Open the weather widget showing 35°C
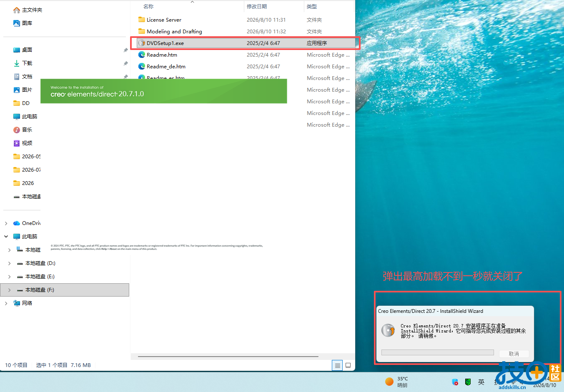564x392 pixels. [x=397, y=382]
